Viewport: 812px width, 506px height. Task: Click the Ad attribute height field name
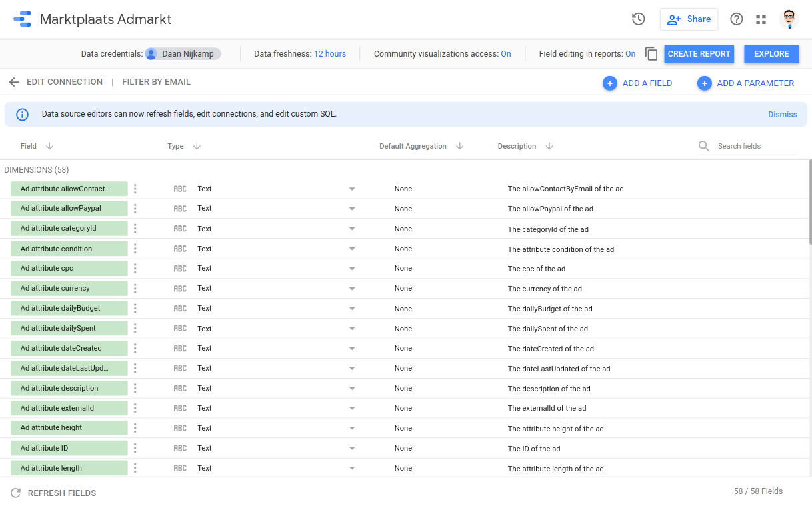tap(69, 428)
